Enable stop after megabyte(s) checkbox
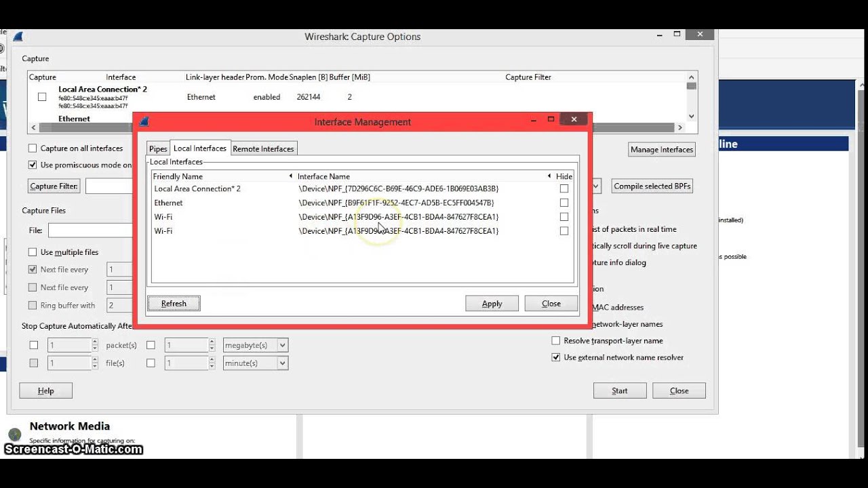The height and width of the screenshot is (488, 868). point(151,345)
